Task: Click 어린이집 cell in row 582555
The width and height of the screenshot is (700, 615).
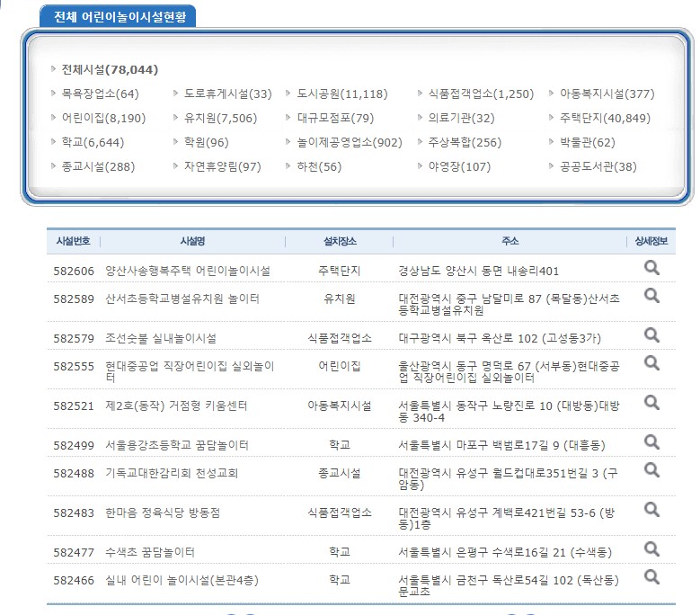Action: (x=340, y=366)
